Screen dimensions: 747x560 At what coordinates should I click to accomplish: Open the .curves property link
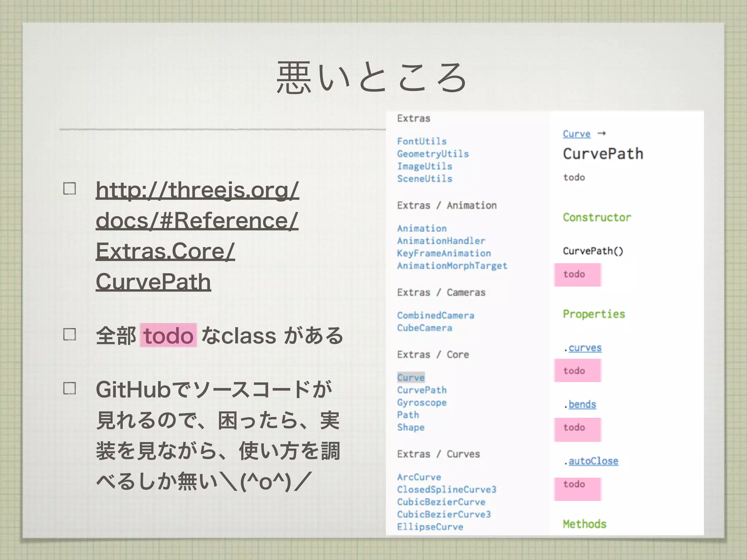click(x=585, y=348)
